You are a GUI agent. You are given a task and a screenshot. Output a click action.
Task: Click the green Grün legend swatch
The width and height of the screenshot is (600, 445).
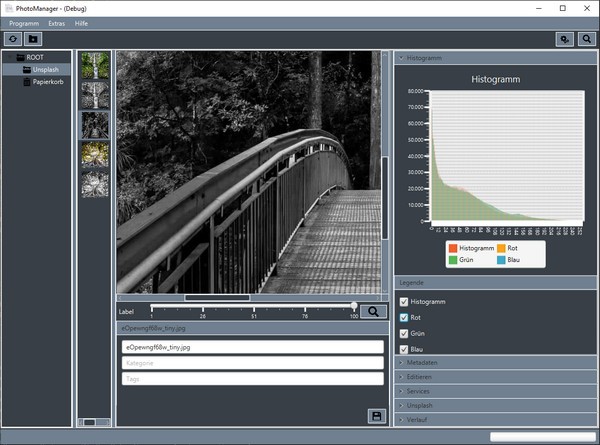(453, 260)
